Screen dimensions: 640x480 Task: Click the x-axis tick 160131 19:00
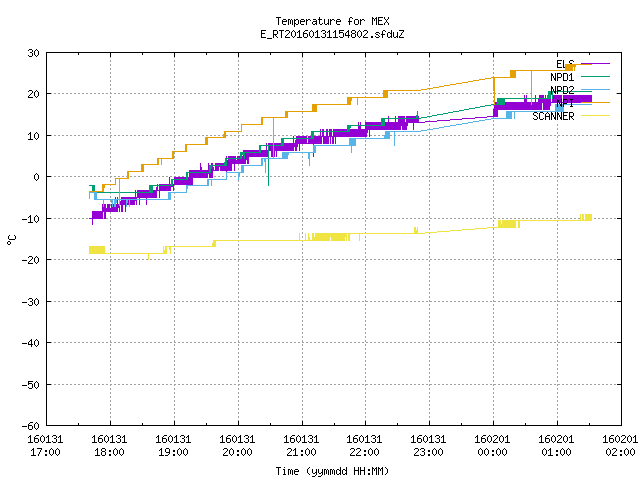(x=173, y=446)
